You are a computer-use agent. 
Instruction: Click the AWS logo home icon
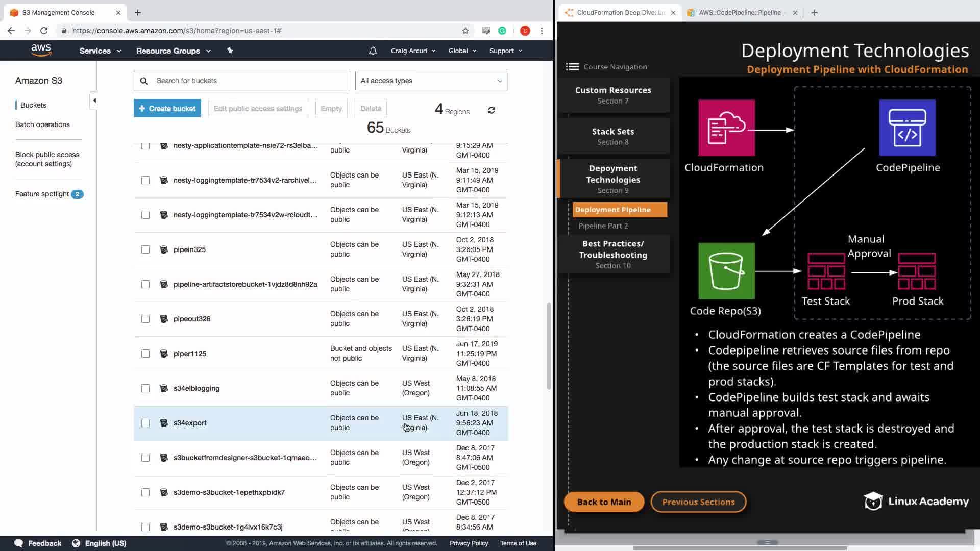[x=41, y=50]
